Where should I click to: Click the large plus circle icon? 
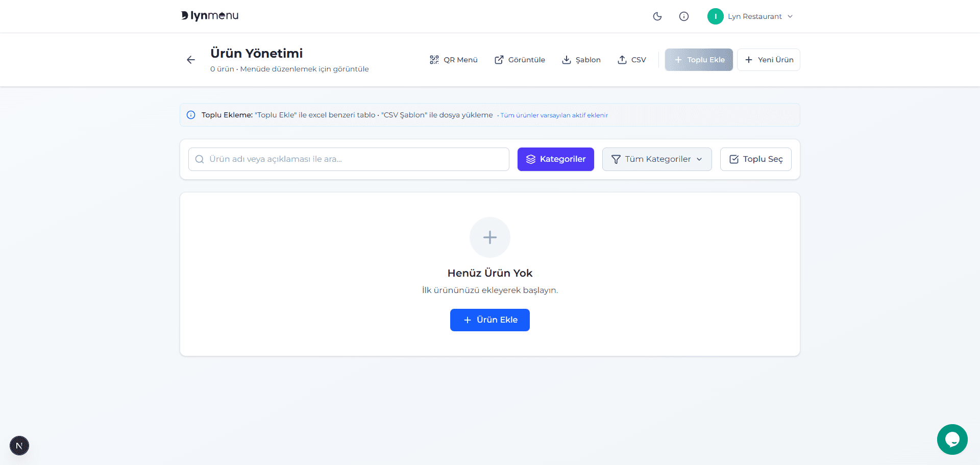click(490, 237)
